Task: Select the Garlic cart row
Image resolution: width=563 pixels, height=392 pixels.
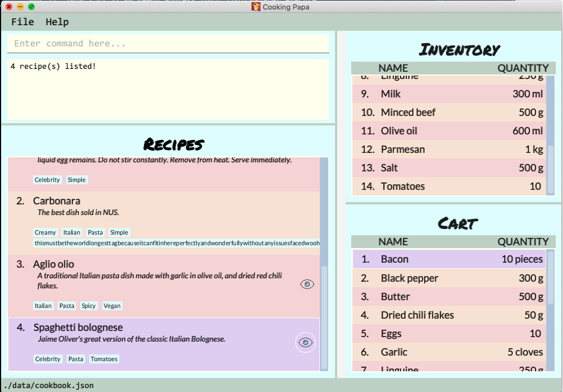Action: pos(449,352)
